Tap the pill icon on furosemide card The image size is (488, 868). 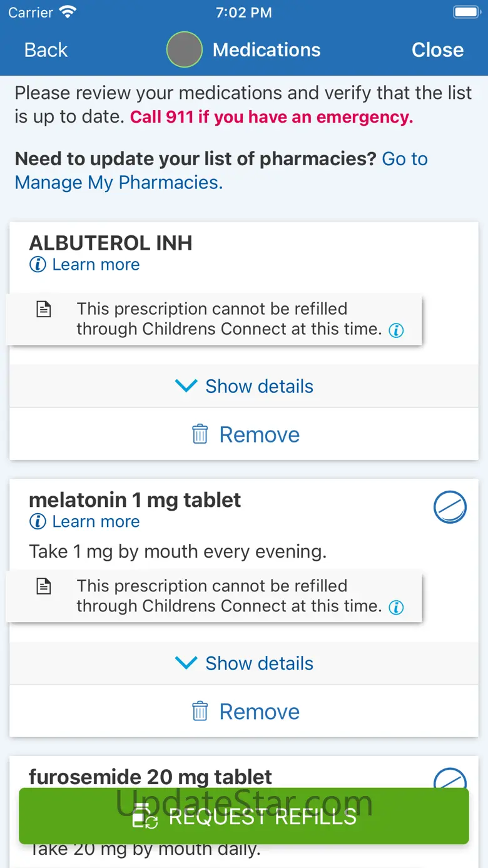coord(450,779)
